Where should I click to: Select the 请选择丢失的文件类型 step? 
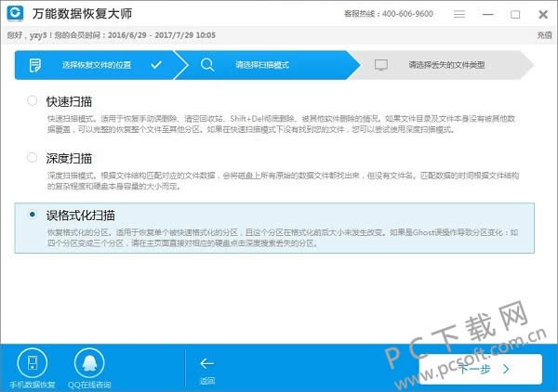(x=446, y=65)
